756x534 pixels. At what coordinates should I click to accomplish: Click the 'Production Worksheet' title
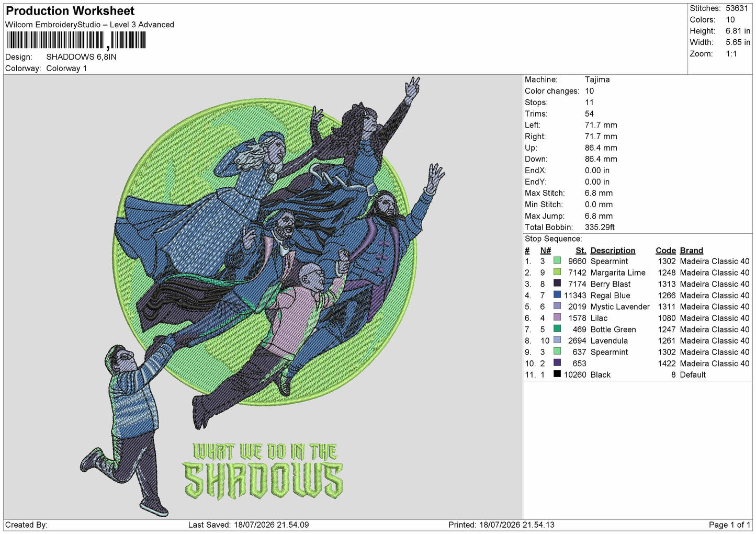[70, 11]
